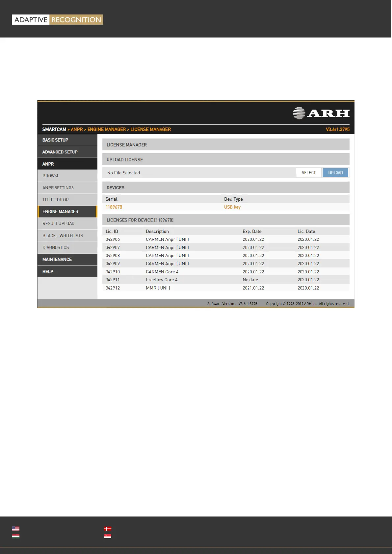Viewport: 392px width, 554px height.
Task: Click the Serial column header
Action: click(112, 199)
